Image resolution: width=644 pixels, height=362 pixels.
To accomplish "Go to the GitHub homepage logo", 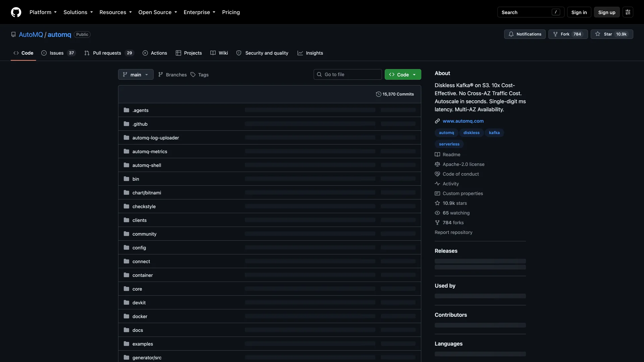I will pos(16,12).
